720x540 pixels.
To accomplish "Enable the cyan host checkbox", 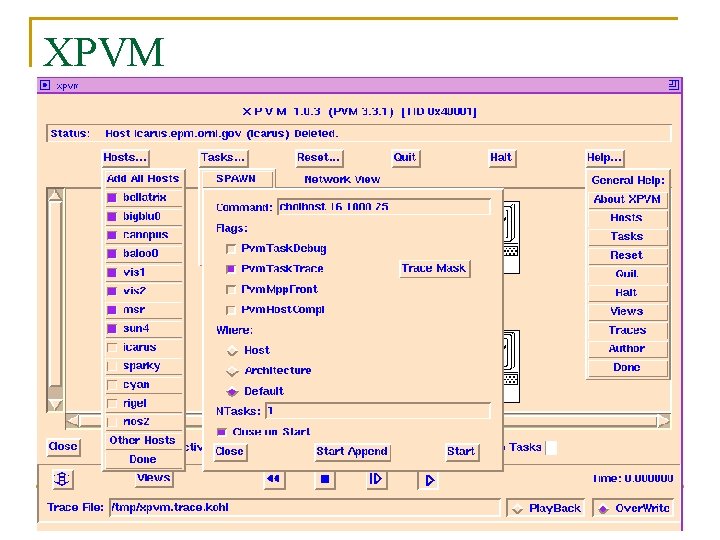I will pos(112,385).
